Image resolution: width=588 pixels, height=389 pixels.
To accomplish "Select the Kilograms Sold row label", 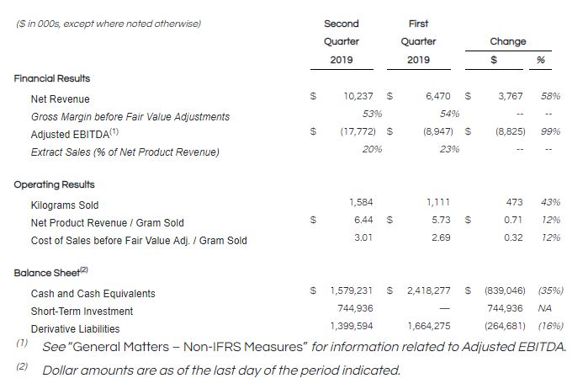I will pyautogui.click(x=64, y=205).
